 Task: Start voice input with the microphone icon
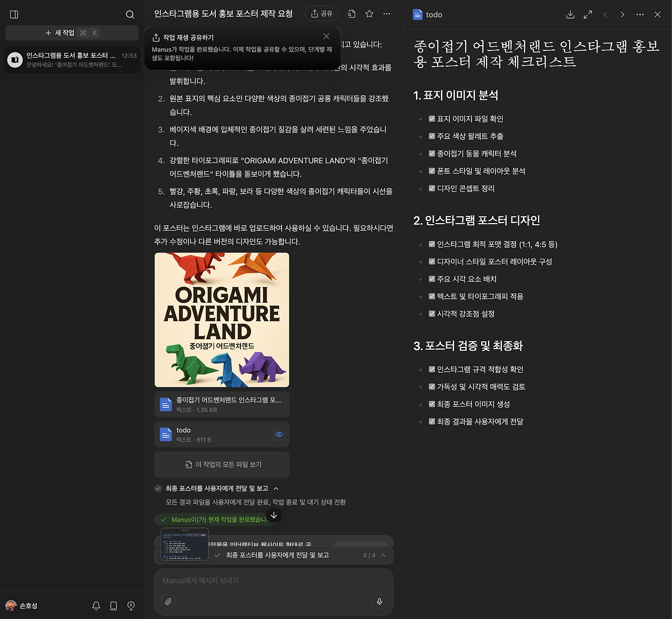(379, 602)
